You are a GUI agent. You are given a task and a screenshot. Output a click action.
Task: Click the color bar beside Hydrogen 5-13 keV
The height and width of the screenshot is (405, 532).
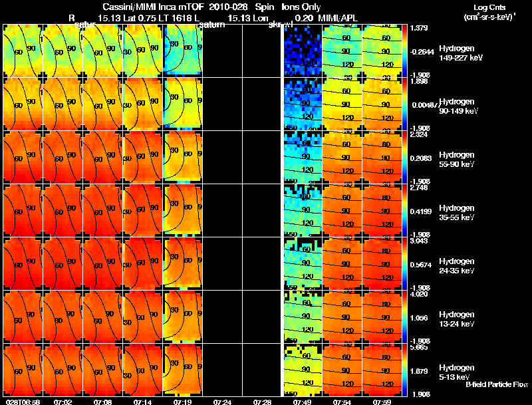pyautogui.click(x=405, y=370)
